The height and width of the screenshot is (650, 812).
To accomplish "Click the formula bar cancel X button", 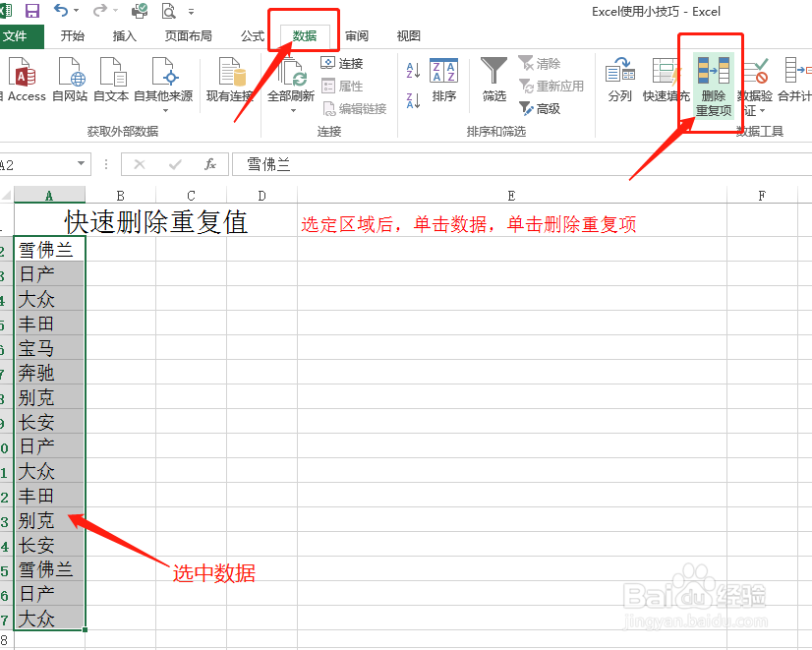I will 140,164.
